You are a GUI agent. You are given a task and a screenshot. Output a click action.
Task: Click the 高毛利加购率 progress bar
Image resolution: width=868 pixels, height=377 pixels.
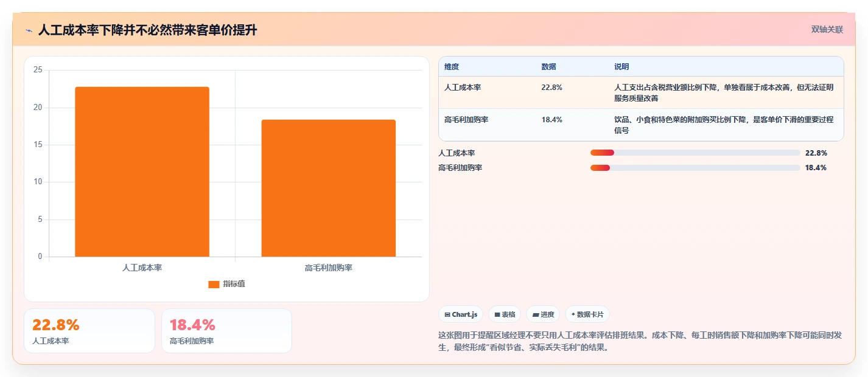695,167
